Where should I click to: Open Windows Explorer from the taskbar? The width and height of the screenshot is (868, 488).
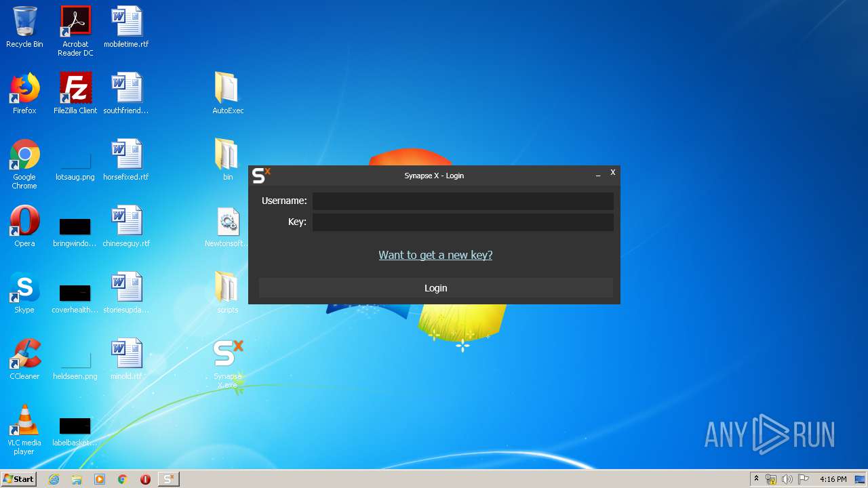(x=77, y=479)
